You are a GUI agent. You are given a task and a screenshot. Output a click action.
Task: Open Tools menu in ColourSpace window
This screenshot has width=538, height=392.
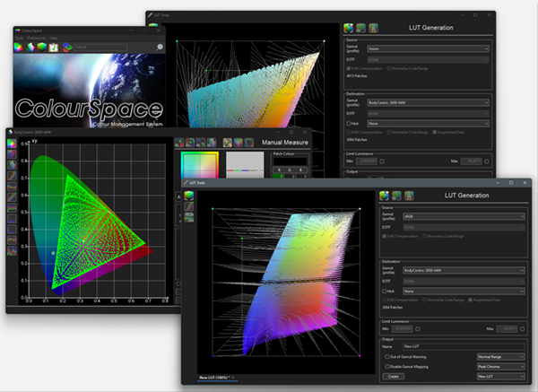pos(19,38)
